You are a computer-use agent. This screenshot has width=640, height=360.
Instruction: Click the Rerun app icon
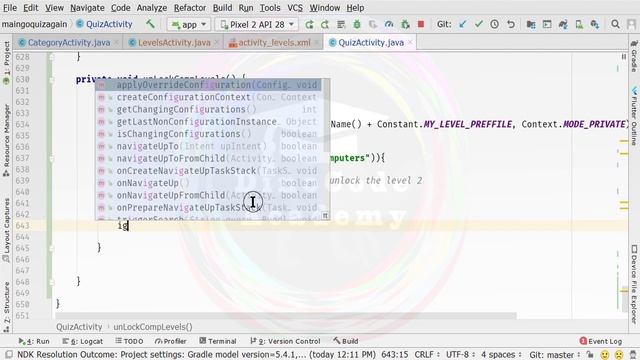click(x=309, y=24)
